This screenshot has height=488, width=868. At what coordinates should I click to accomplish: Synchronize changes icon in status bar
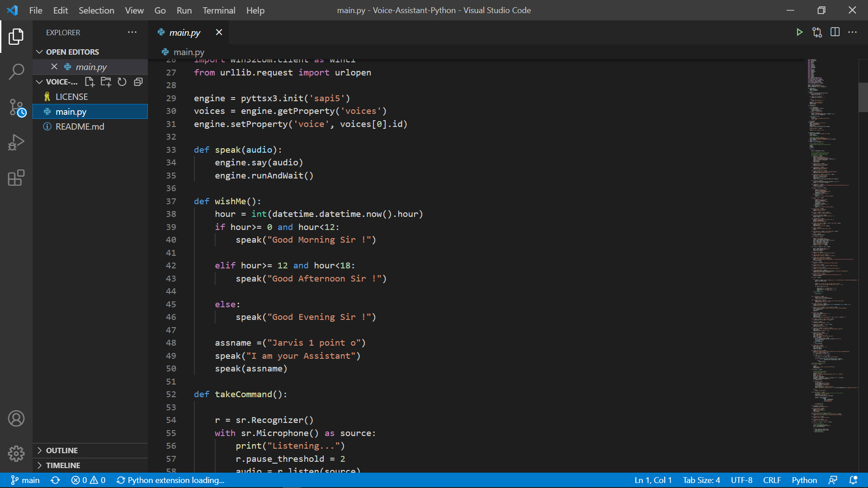(x=55, y=480)
